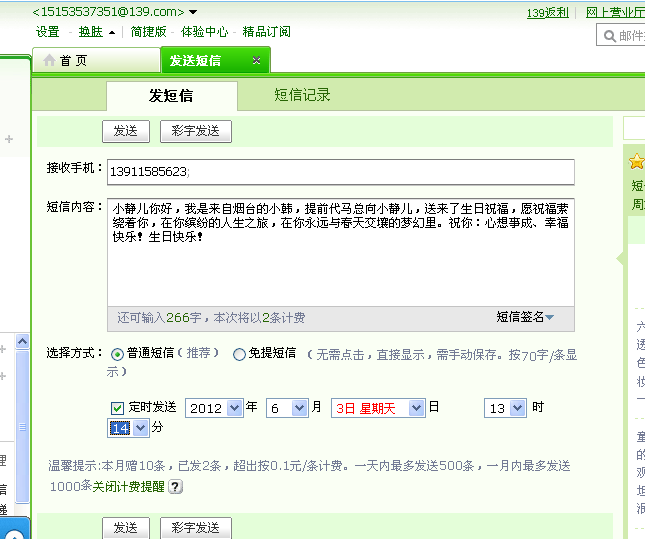The height and width of the screenshot is (539, 645).
Task: Click the plus icon at top of left sidebar
Action: click(x=9, y=139)
